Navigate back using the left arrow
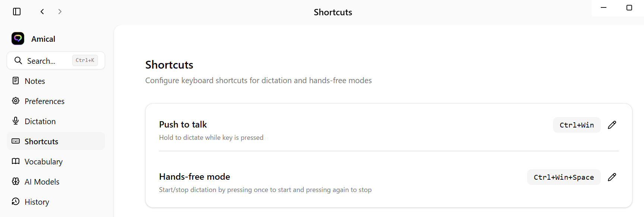This screenshot has height=217, width=644. click(42, 12)
